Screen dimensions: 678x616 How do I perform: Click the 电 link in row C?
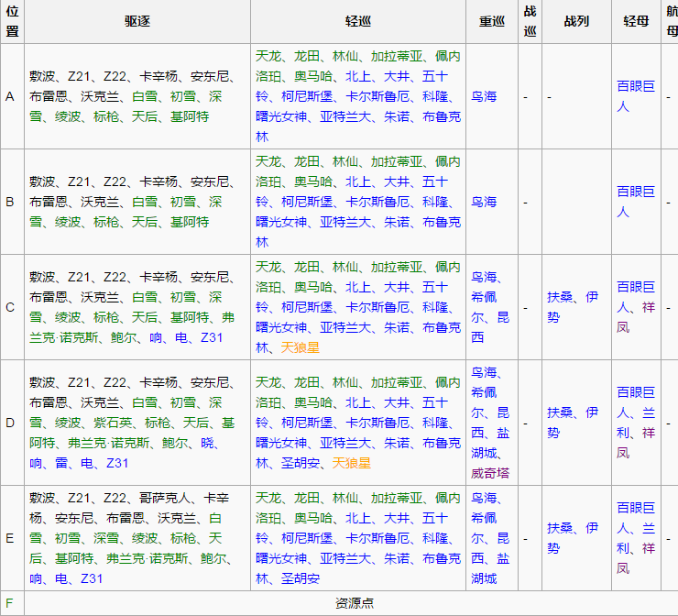tap(181, 337)
